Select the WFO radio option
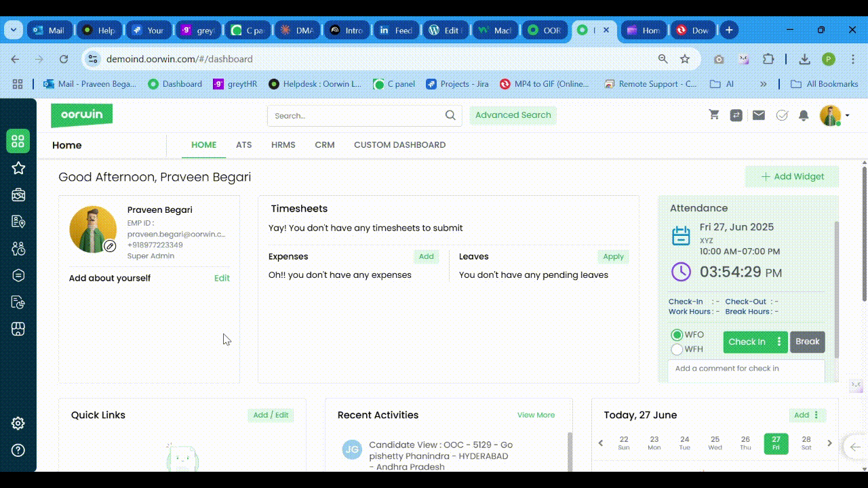This screenshot has height=488, width=868. pyautogui.click(x=677, y=335)
